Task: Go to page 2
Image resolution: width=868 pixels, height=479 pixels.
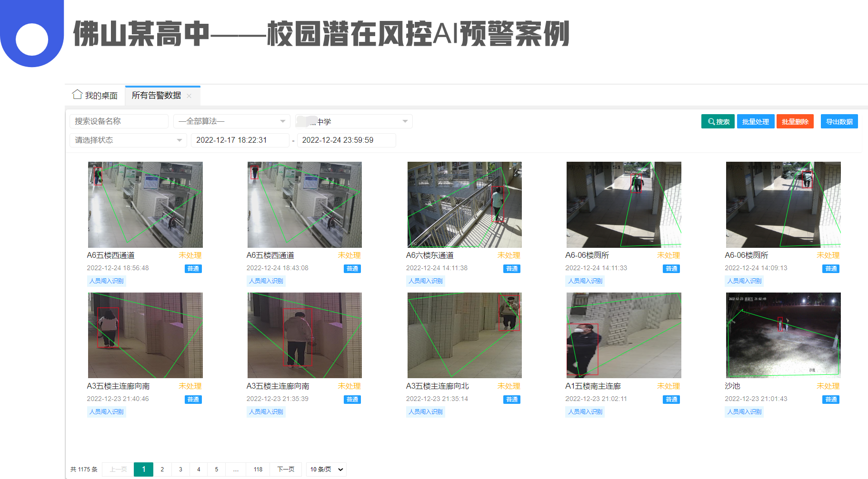Action: 162,469
